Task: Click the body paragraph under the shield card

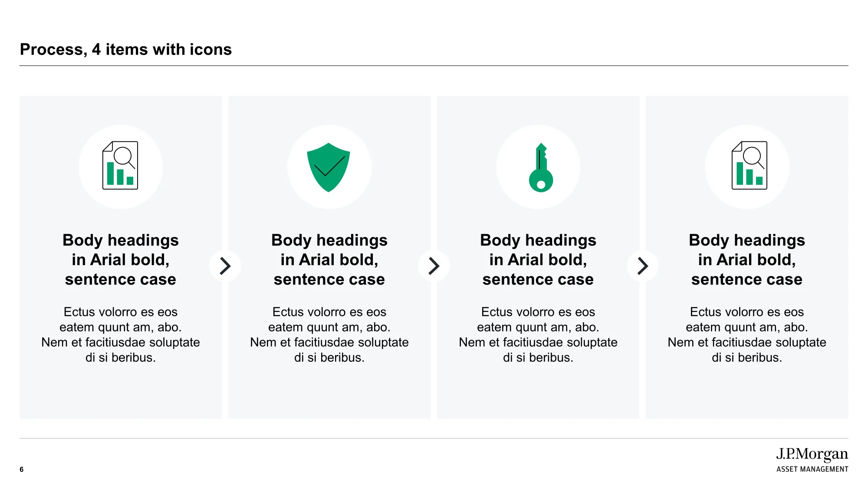Action: (x=329, y=334)
